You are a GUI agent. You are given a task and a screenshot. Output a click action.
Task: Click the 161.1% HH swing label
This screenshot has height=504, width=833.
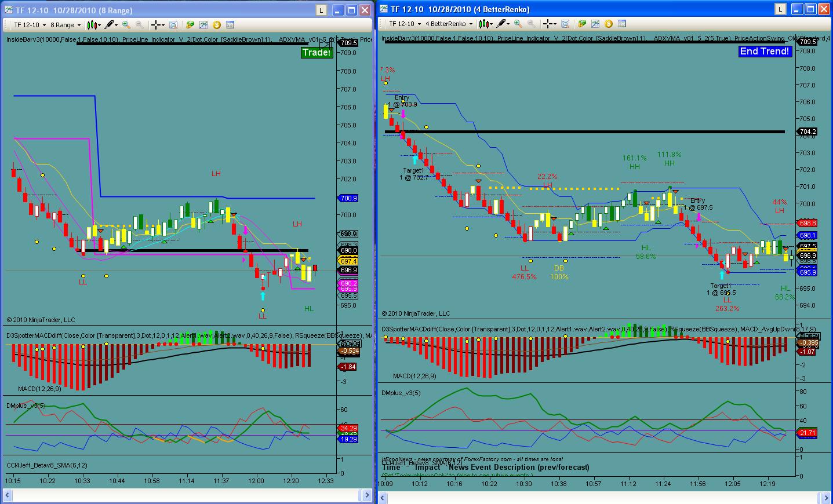[635, 162]
